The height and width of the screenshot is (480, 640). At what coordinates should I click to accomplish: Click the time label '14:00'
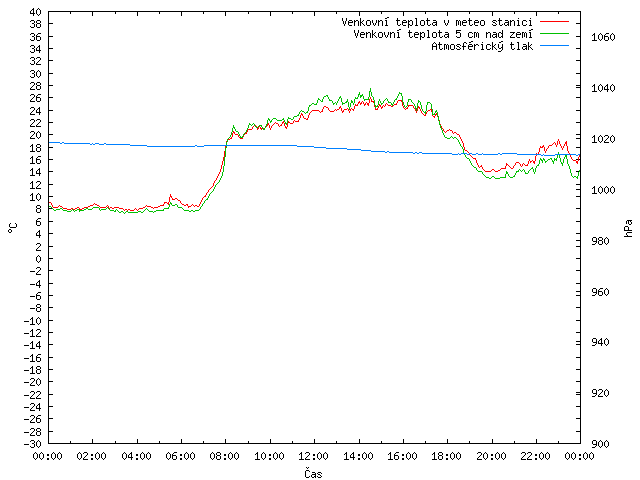tap(358, 456)
